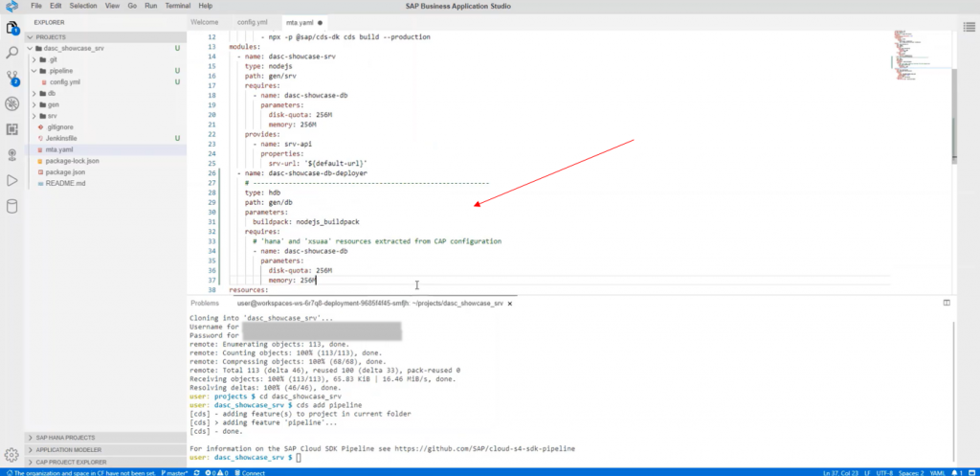Click the master branch indicator in status bar
This screenshot has width=980, height=476.
click(x=174, y=473)
